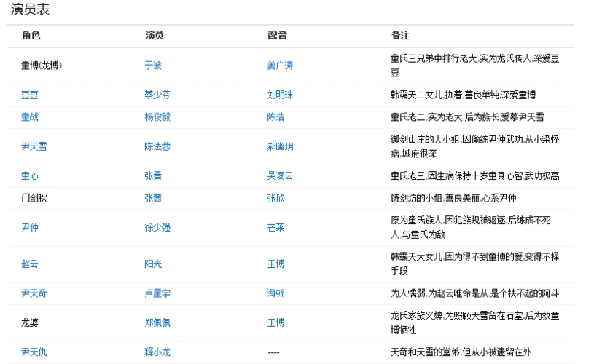
Task: Open voice actor 海顿 link
Action: (x=275, y=293)
